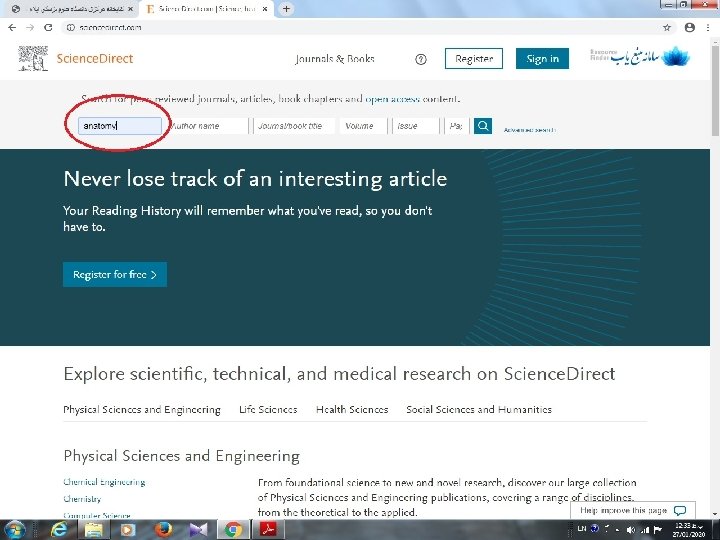Open the Chrome profile avatar icon
The height and width of the screenshot is (540, 720).
(x=689, y=28)
